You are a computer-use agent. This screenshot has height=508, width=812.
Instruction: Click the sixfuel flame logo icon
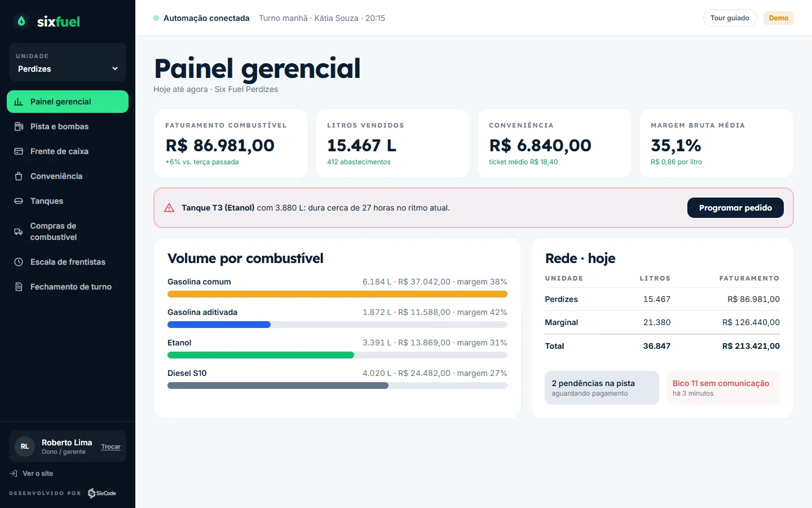21,21
